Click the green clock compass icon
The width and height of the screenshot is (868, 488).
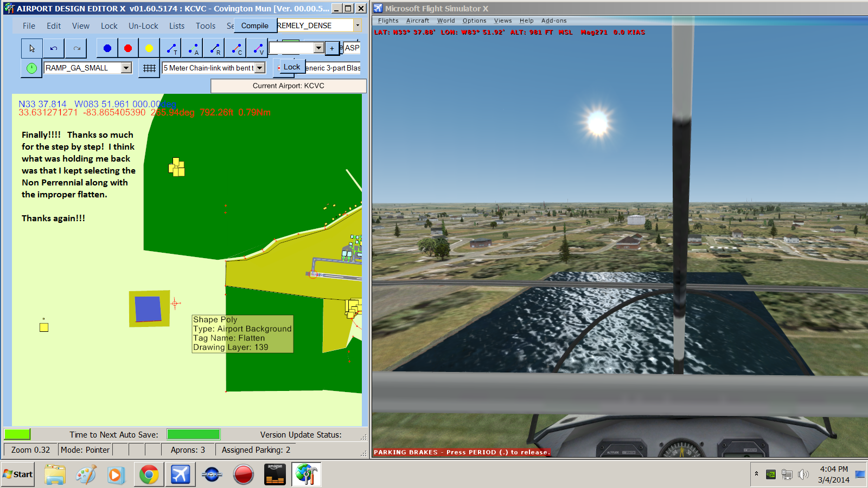[31, 68]
